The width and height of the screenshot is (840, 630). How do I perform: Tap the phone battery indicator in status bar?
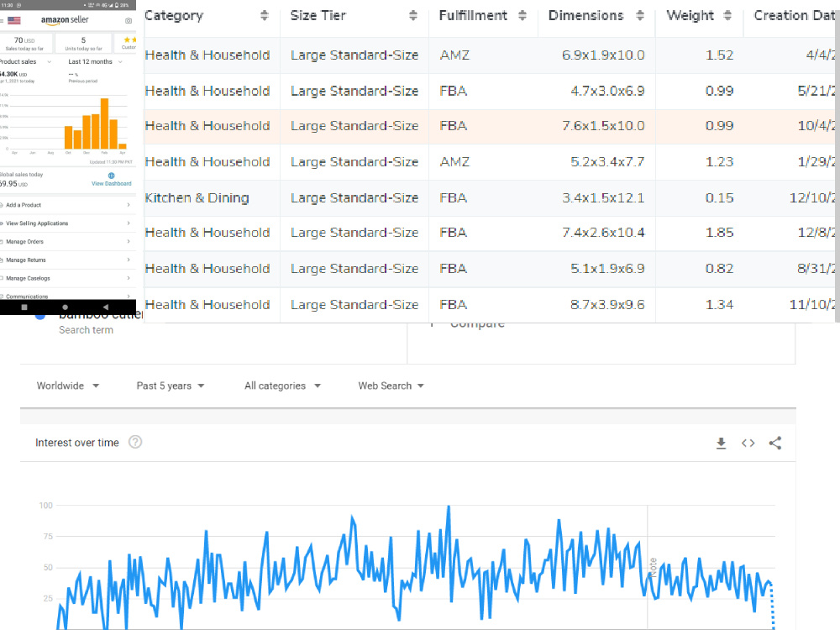pyautogui.click(x=117, y=5)
